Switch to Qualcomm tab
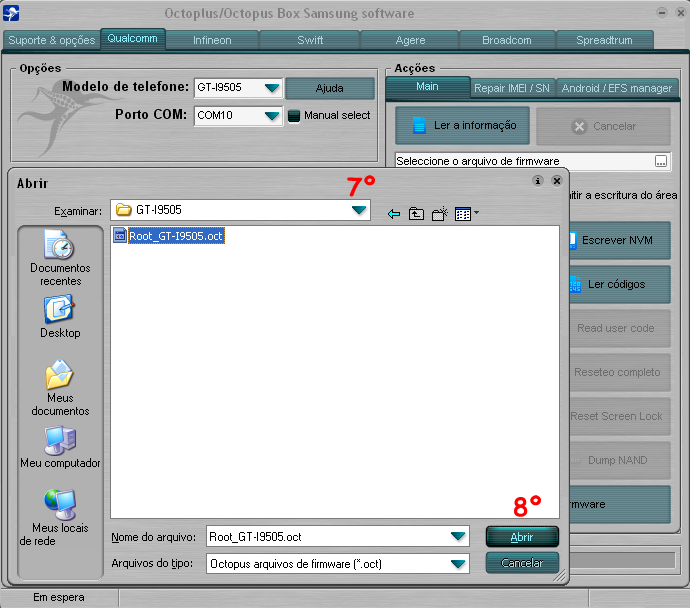This screenshot has width=690, height=608. pos(132,39)
